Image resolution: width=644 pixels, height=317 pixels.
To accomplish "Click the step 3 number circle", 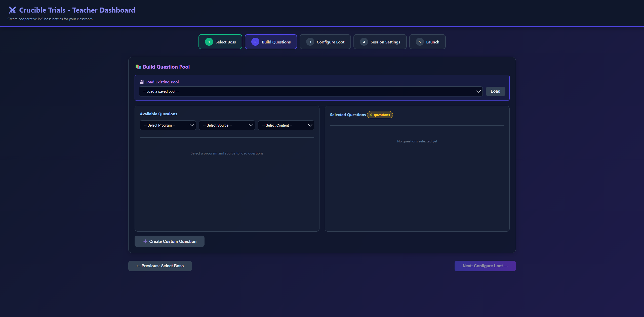I will pyautogui.click(x=310, y=42).
